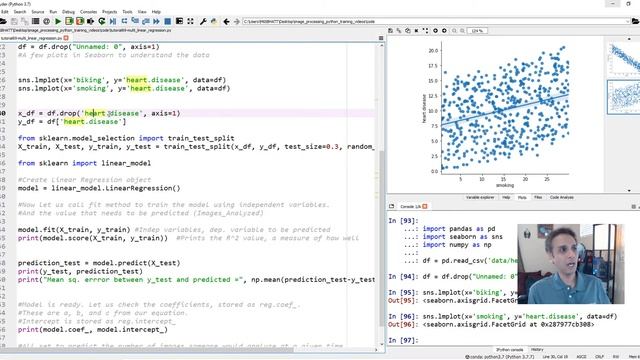Zoom in plot magnifier
The width and height of the screenshot is (640, 360).
point(462,31)
